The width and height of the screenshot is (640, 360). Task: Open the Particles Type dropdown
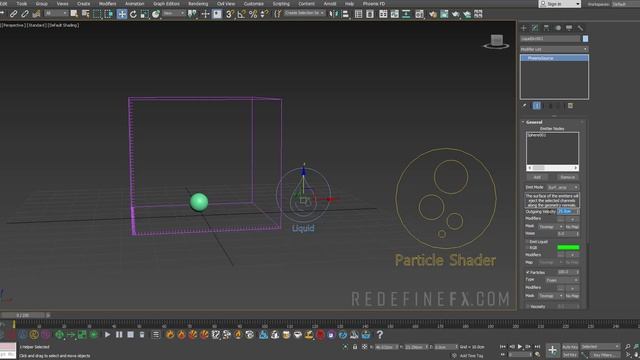pos(562,280)
